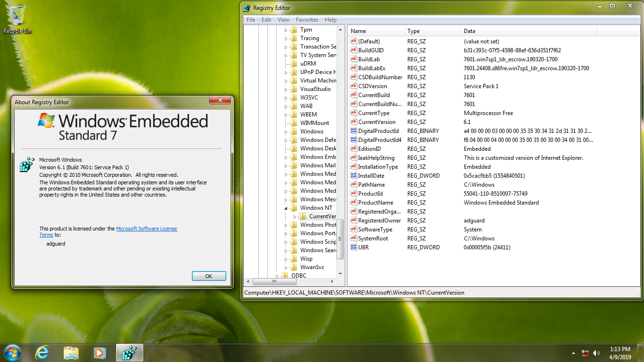The height and width of the screenshot is (362, 644).
Task: Collapse the Windows NT tree node
Action: (x=286, y=208)
